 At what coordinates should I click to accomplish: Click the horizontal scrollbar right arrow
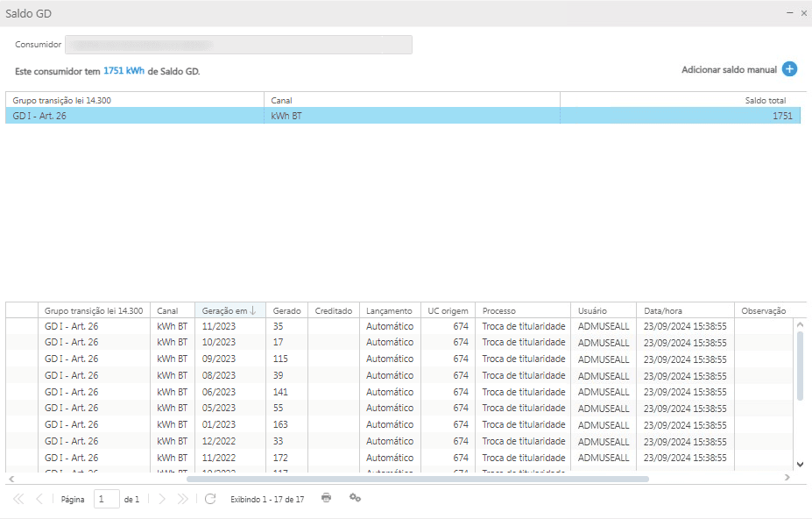pos(787,478)
